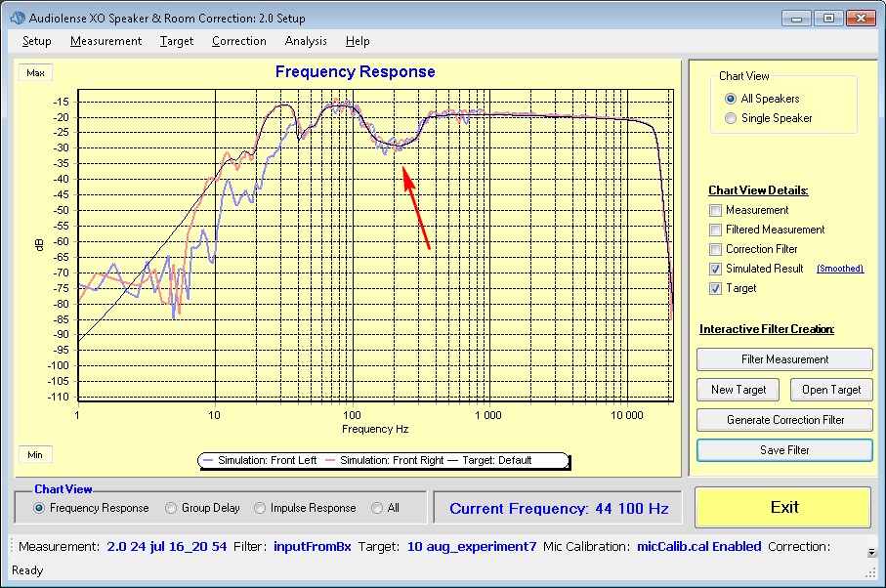Expand status bar overflow arrow
The image size is (886, 588).
coord(871,552)
